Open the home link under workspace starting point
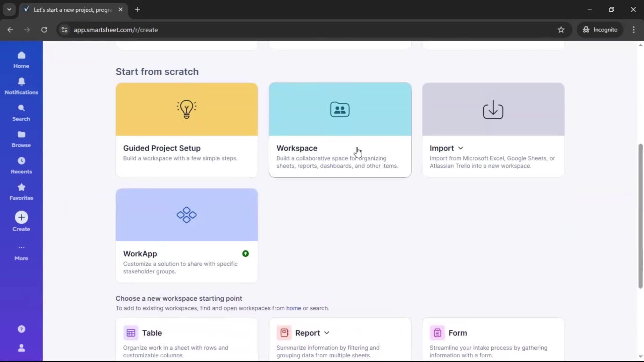644x362 pixels. [293, 308]
